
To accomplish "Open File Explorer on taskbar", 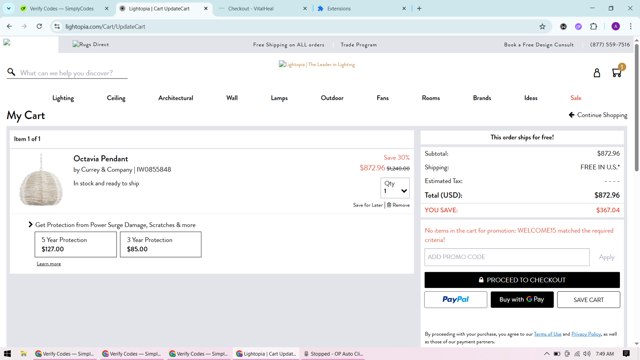I will pyautogui.click(x=24, y=354).
